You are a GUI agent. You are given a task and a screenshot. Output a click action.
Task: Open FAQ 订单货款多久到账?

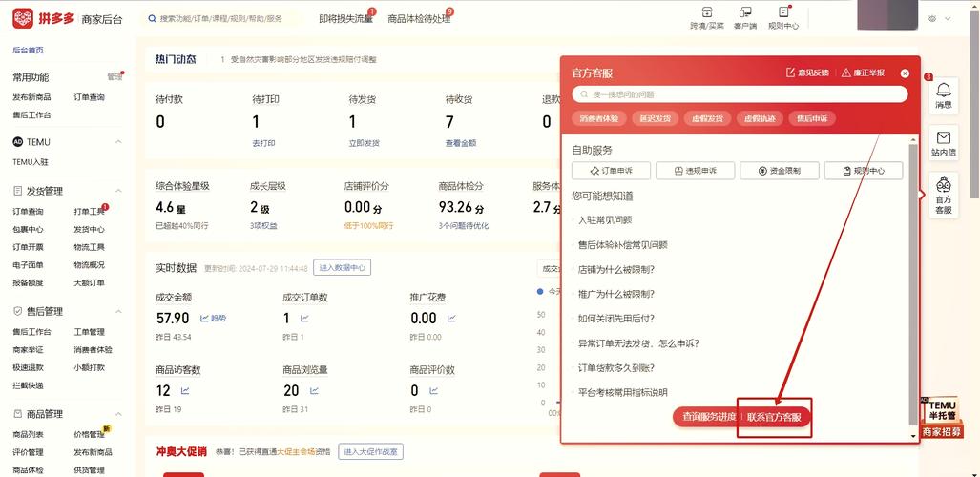616,367
